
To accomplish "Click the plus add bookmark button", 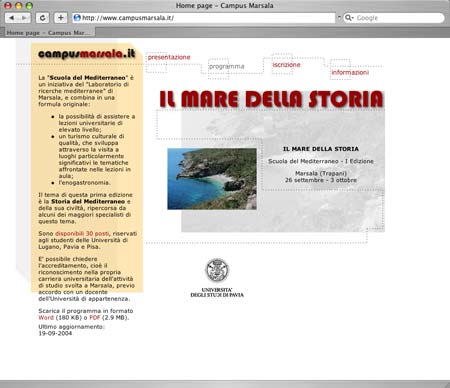I will pyautogui.click(x=60, y=18).
